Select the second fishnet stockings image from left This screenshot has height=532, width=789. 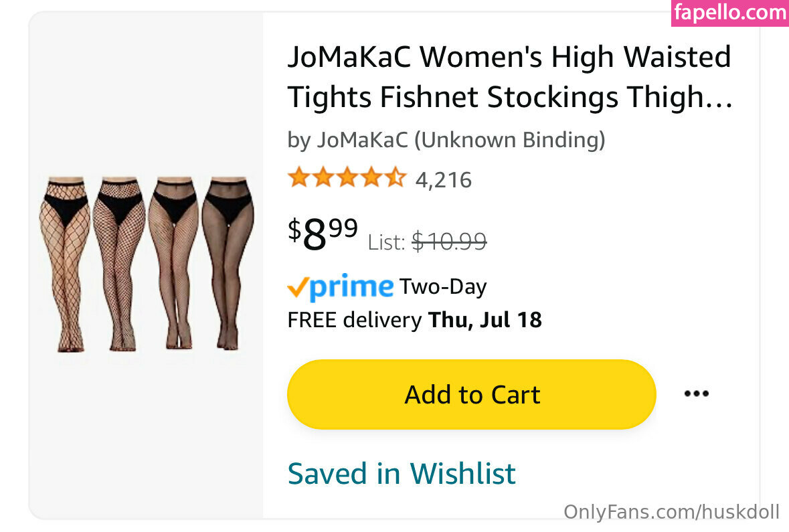pos(118,264)
